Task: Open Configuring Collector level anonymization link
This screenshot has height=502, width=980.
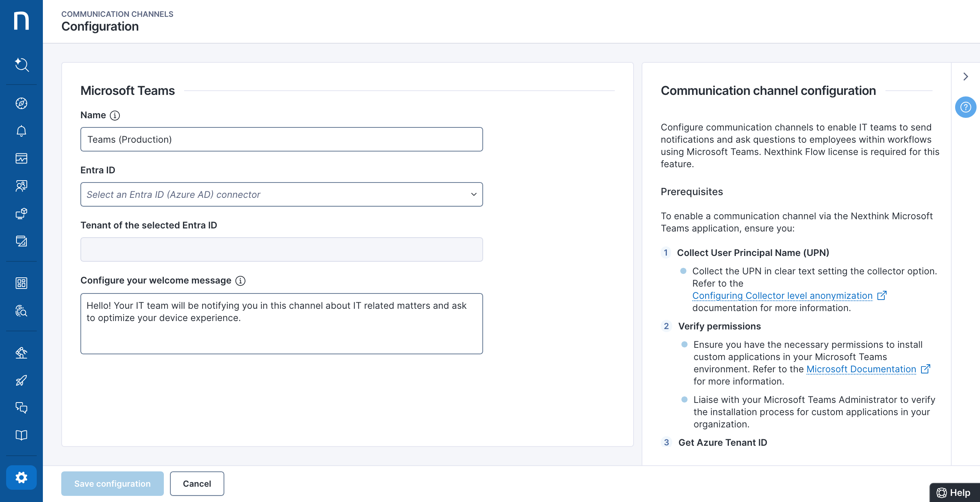Action: coord(782,296)
